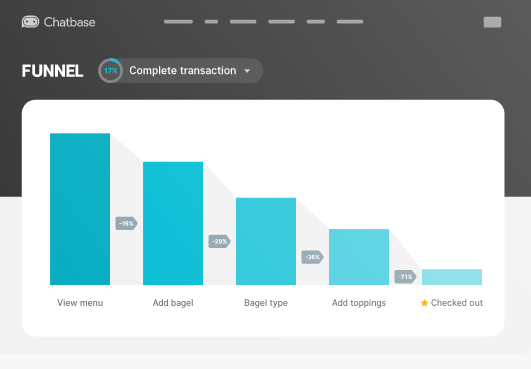
Task: Click the -29% drop-off tag
Action: 219,241
